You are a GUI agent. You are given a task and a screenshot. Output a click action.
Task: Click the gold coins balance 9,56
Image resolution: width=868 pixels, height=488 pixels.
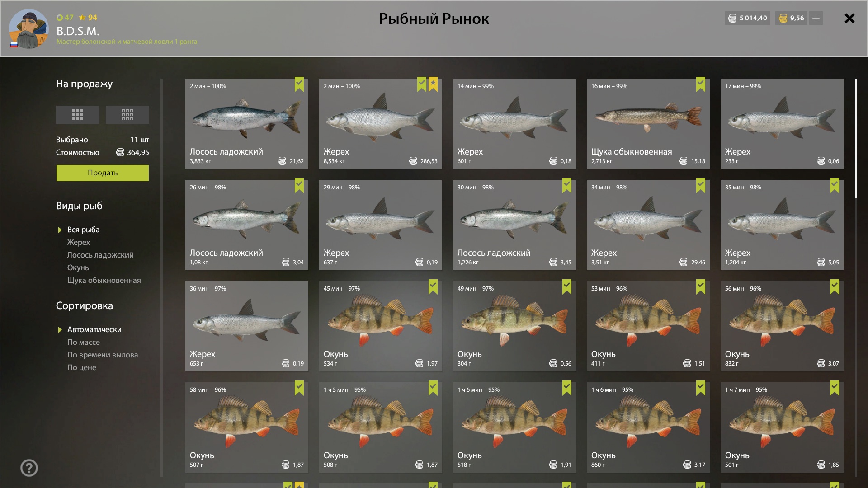[x=792, y=18]
